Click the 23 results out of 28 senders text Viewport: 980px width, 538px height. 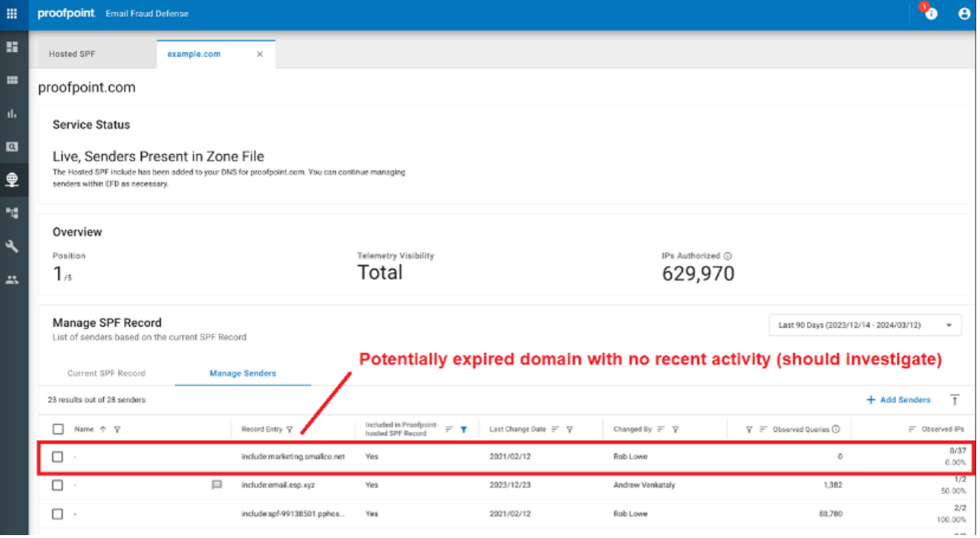97,400
